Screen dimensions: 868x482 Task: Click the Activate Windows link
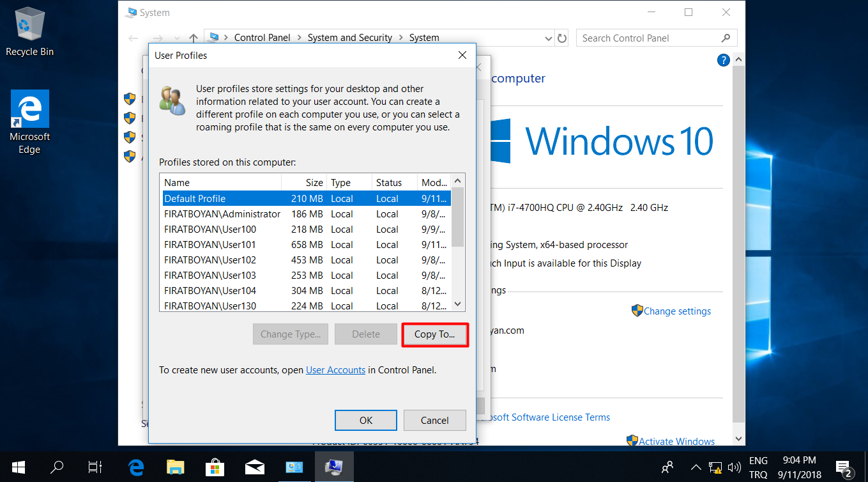click(676, 441)
